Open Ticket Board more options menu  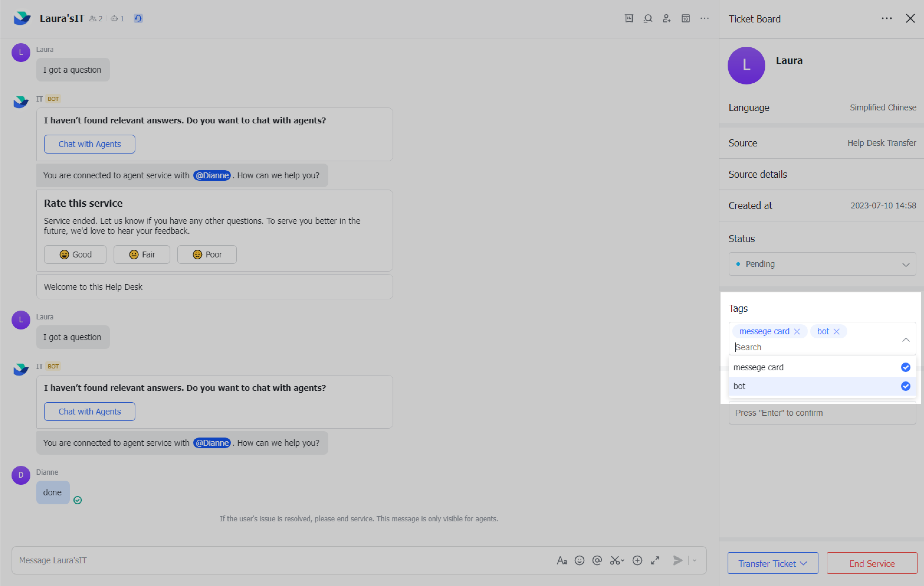coord(886,18)
